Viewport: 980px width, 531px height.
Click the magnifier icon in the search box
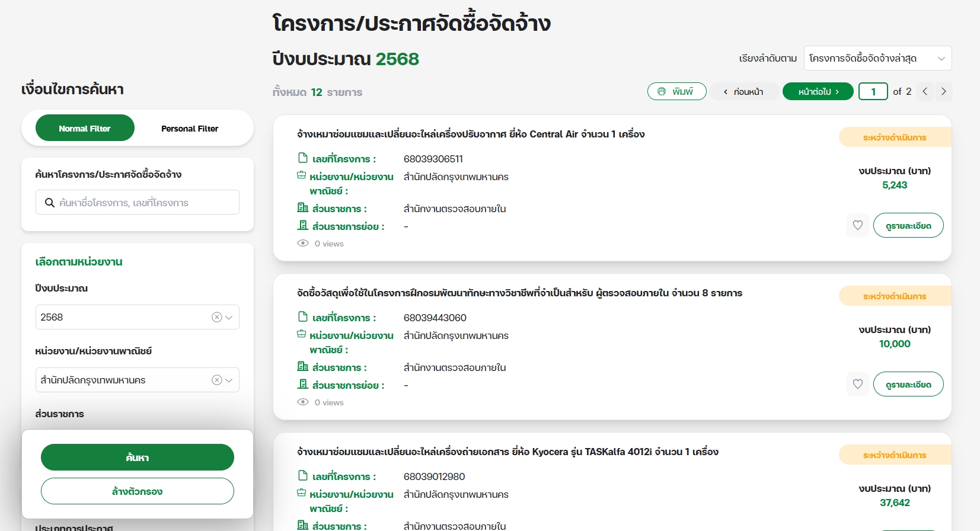[50, 203]
